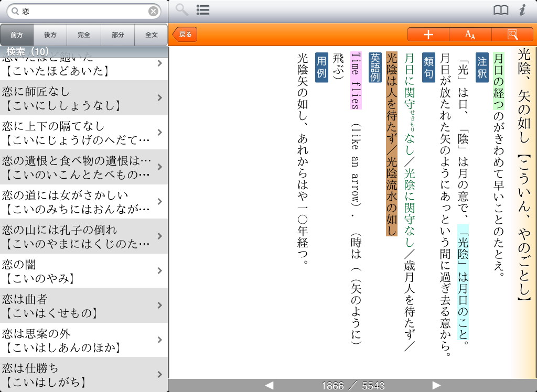
Task: Open the font size adjustment icon
Action: tap(470, 35)
